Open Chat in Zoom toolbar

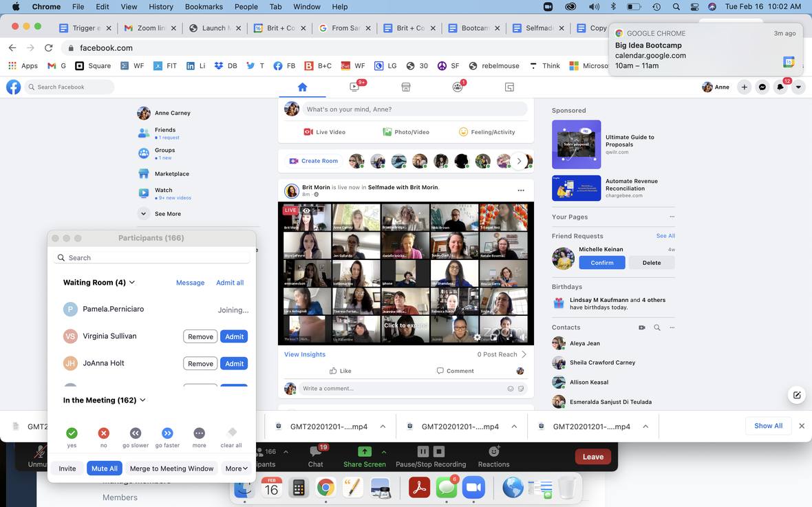click(x=315, y=457)
